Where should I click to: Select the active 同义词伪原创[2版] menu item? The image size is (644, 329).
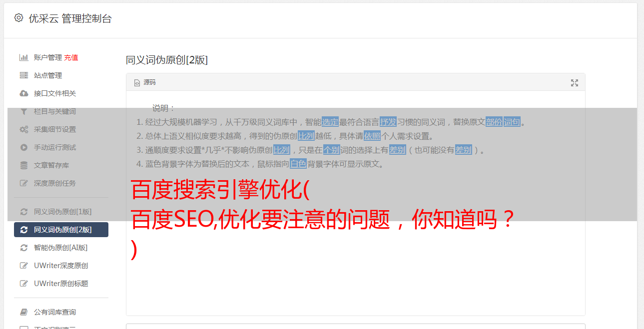point(61,230)
